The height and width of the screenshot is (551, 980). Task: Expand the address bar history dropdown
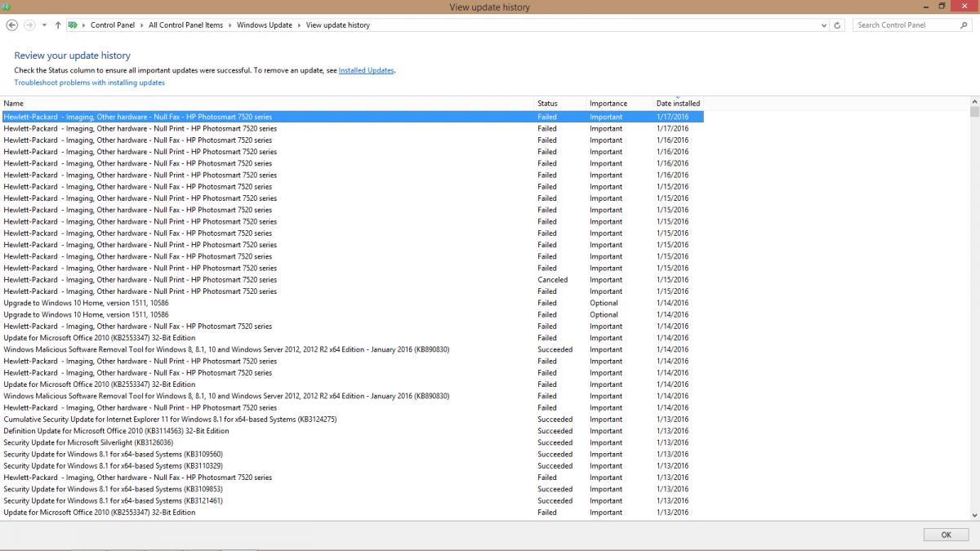pos(823,25)
